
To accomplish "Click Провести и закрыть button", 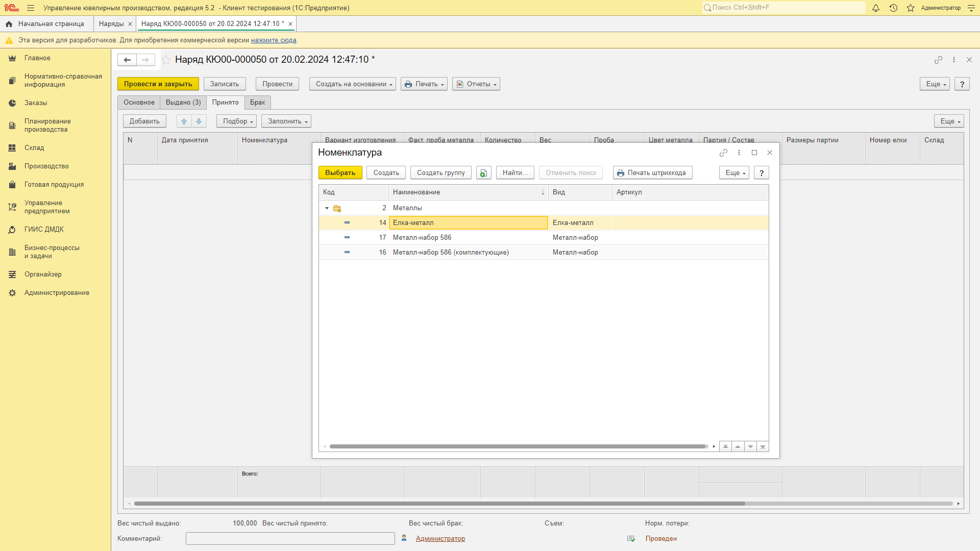I will 158,84.
